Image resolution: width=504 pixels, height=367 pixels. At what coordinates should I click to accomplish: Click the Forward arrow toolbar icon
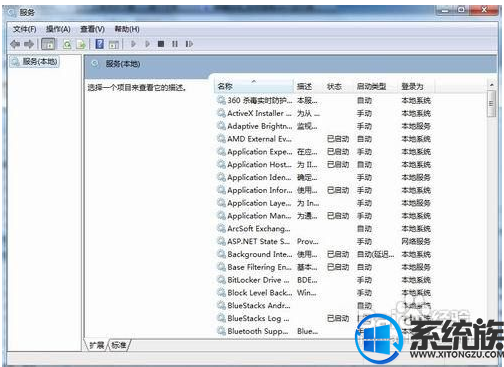(x=29, y=44)
